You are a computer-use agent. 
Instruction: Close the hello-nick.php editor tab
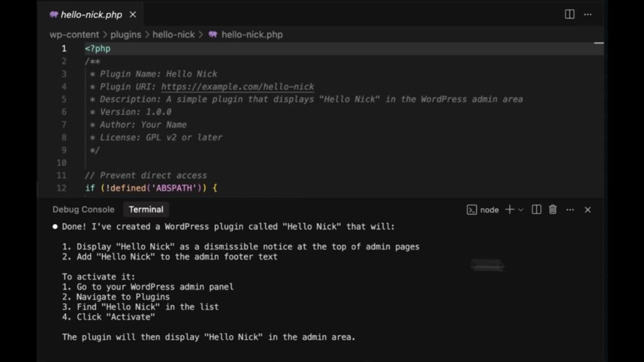pyautogui.click(x=133, y=14)
